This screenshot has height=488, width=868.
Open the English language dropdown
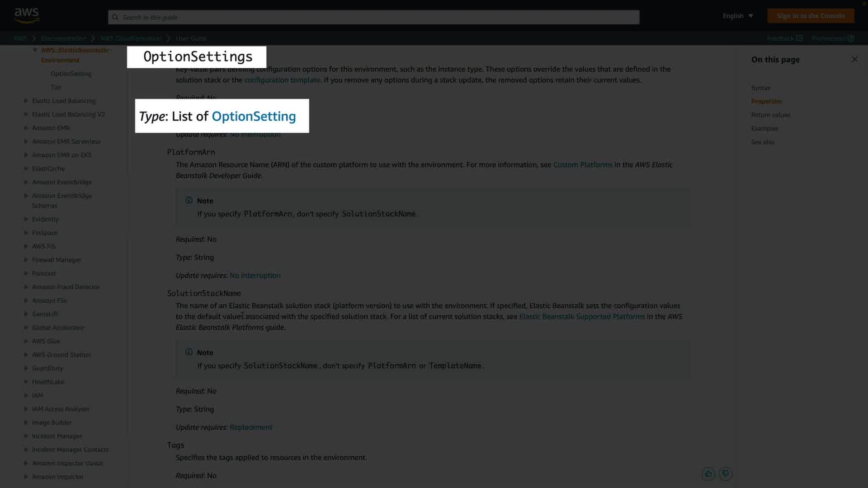(738, 16)
